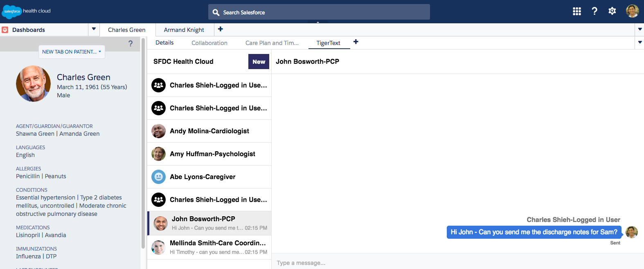The width and height of the screenshot is (644, 269).
Task: Open John Bosworth-PCP avatar in list
Action: click(160, 224)
